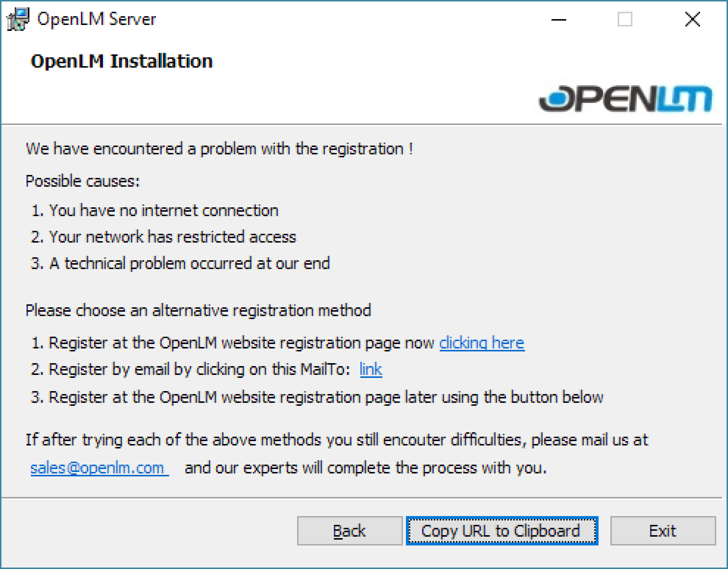
Task: Click the "no internet connection" cause line
Action: (164, 211)
